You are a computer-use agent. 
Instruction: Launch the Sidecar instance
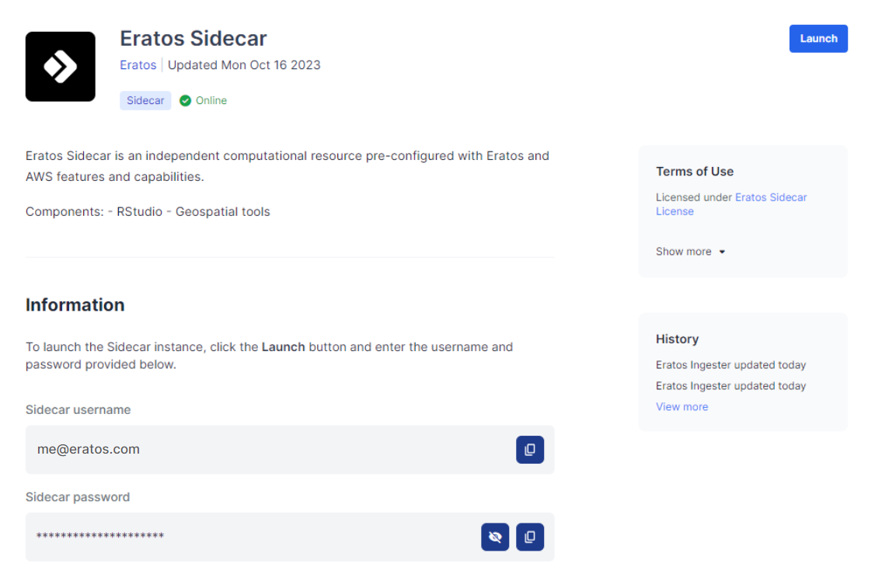818,39
